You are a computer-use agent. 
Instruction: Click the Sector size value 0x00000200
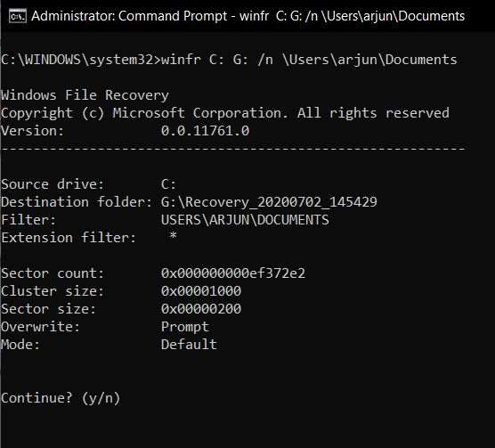201,309
